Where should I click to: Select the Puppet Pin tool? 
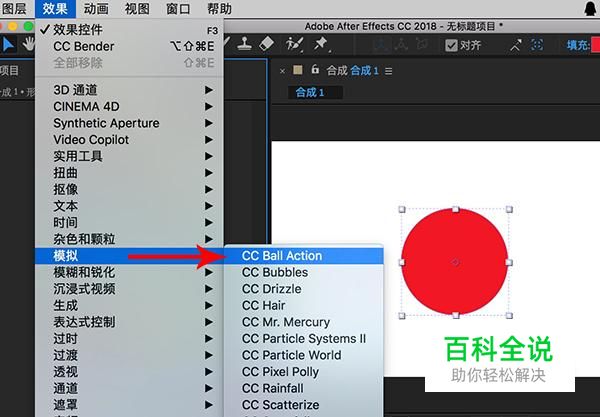(321, 44)
